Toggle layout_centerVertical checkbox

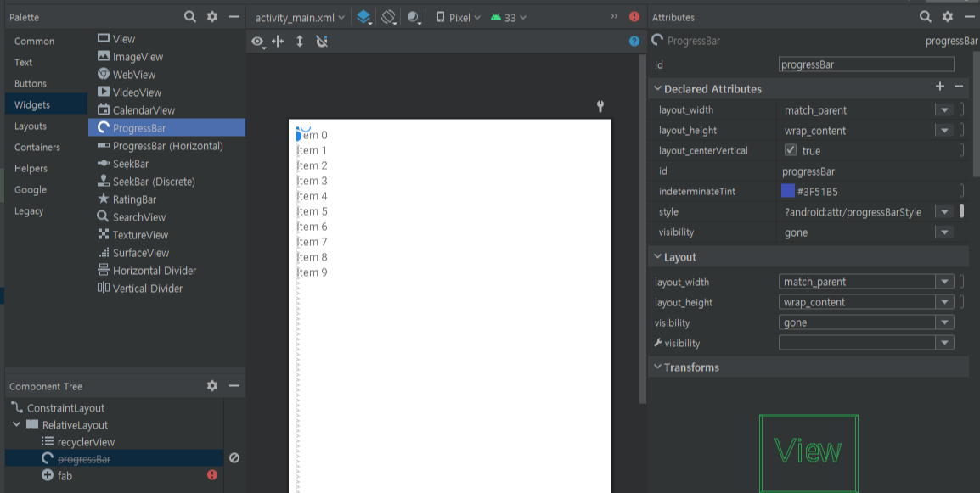(791, 150)
